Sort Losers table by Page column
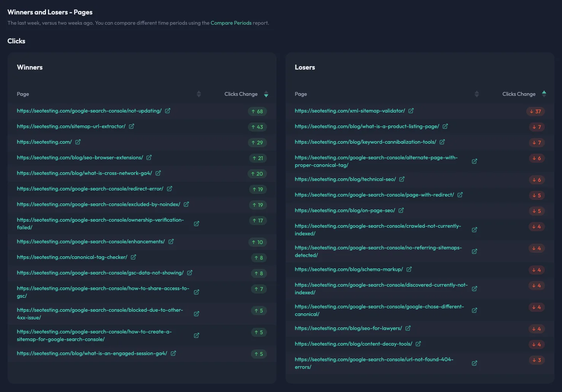562x392 pixels. 476,94
